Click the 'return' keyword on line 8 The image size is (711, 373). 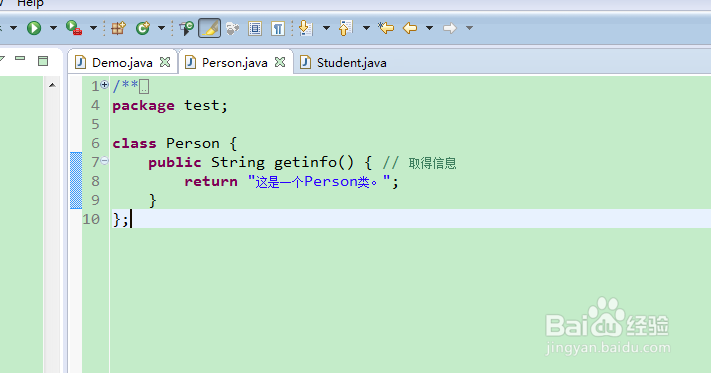coord(211,181)
